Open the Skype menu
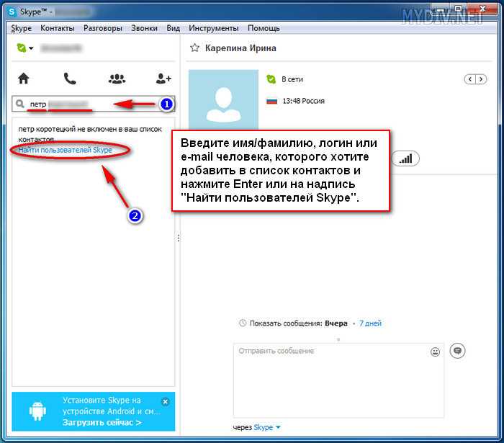 pyautogui.click(x=21, y=28)
